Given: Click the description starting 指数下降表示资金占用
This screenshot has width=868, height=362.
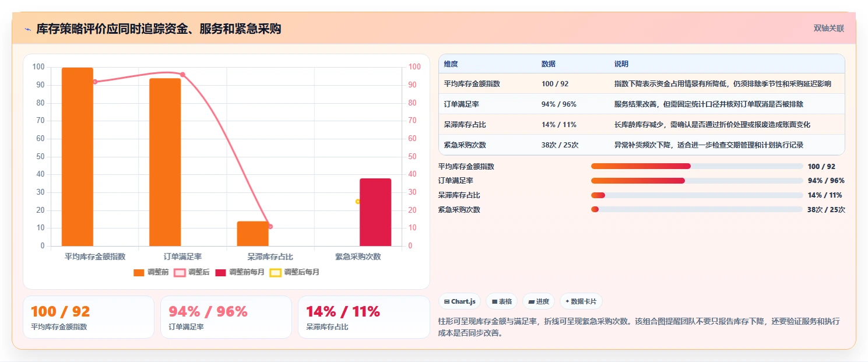Looking at the screenshot, I should coord(723,84).
